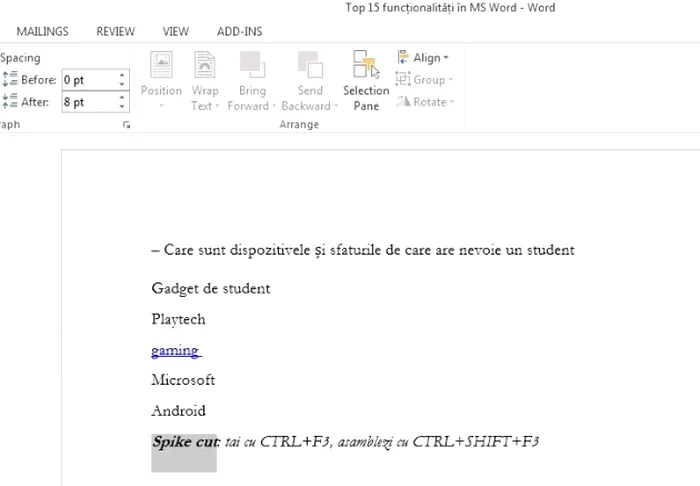
Task: Click the Spacing Before icon
Action: coord(10,79)
